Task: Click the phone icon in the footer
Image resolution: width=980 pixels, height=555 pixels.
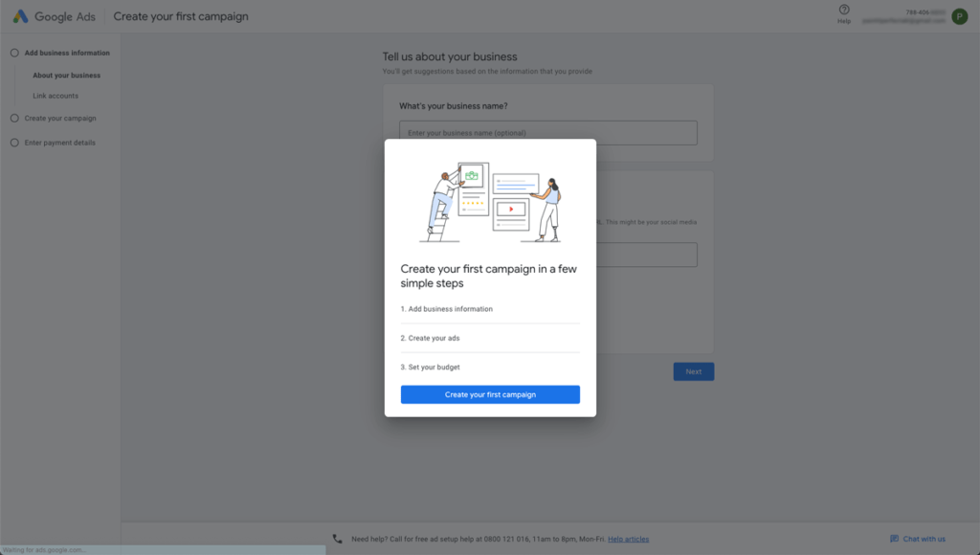Action: [x=337, y=539]
